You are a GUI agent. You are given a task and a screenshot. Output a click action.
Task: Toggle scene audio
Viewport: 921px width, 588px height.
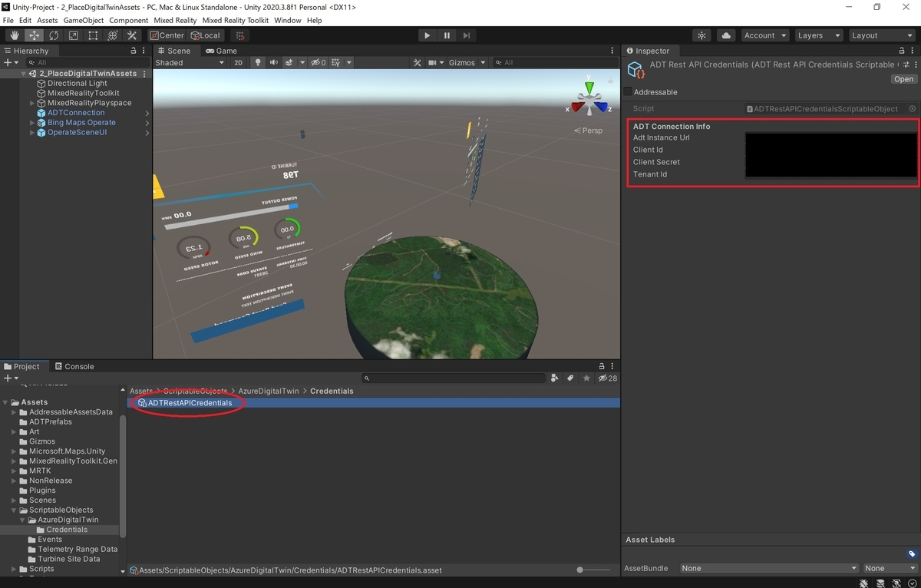click(x=274, y=62)
